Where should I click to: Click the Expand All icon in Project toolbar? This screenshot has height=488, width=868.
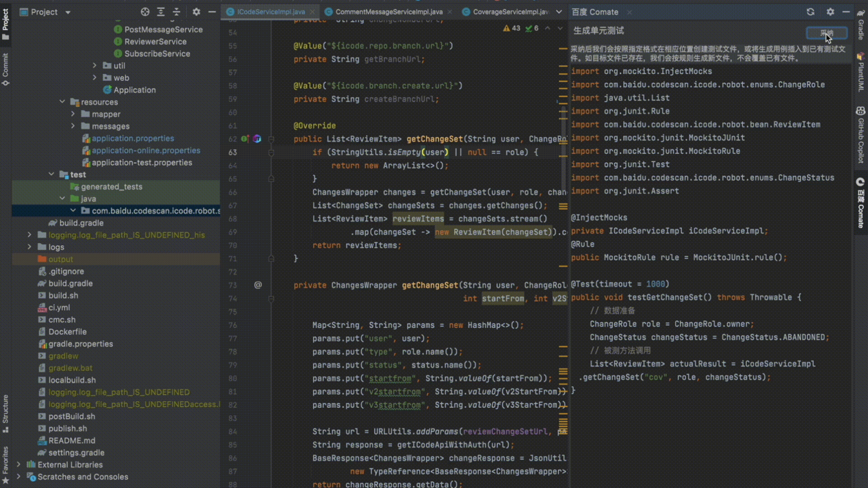click(x=161, y=12)
